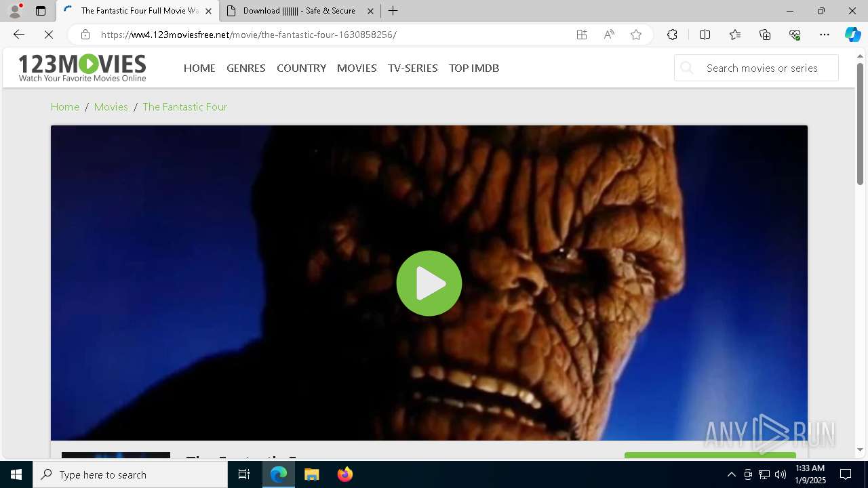Click the green play button on the video
This screenshot has height=488, width=868.
(429, 283)
